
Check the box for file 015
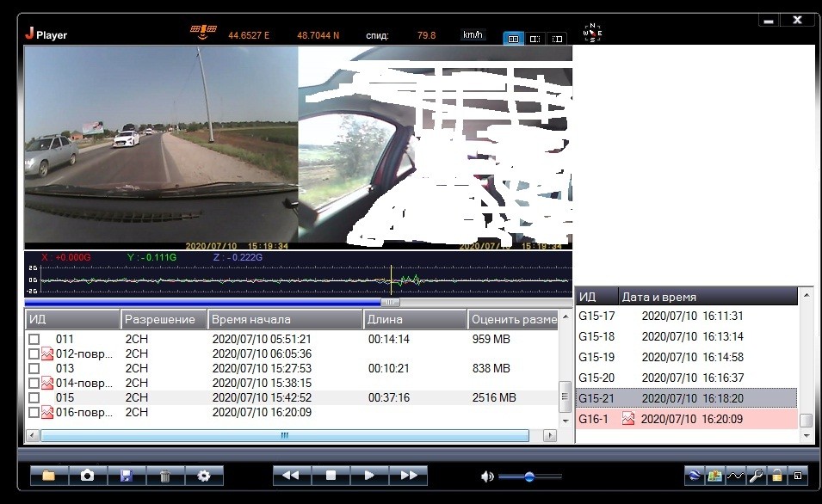coord(34,398)
